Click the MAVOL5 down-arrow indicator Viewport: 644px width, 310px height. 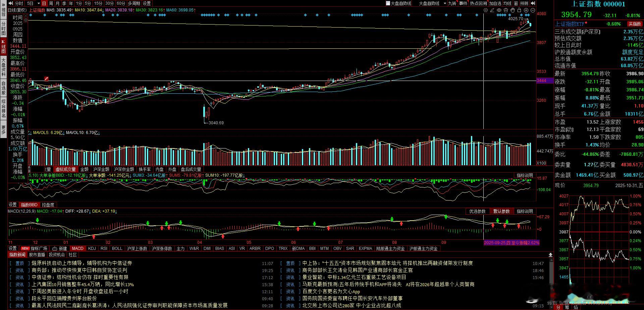64,133
